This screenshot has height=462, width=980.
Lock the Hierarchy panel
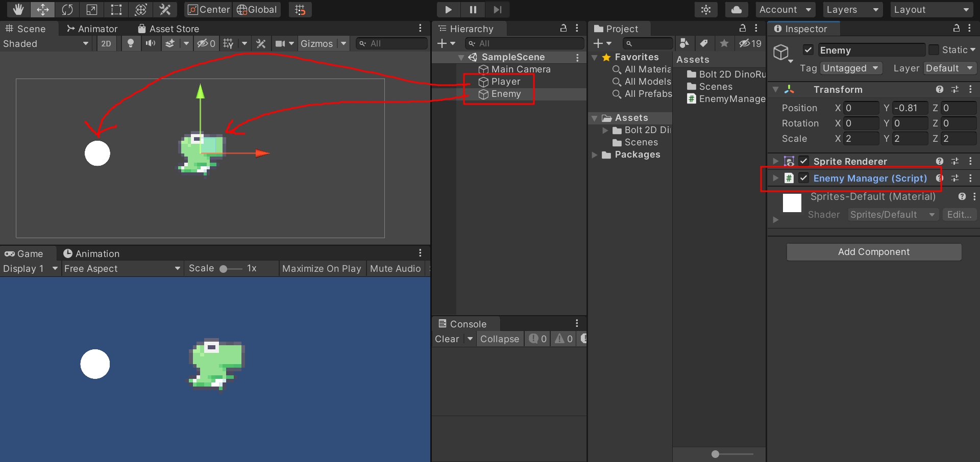[563, 28]
